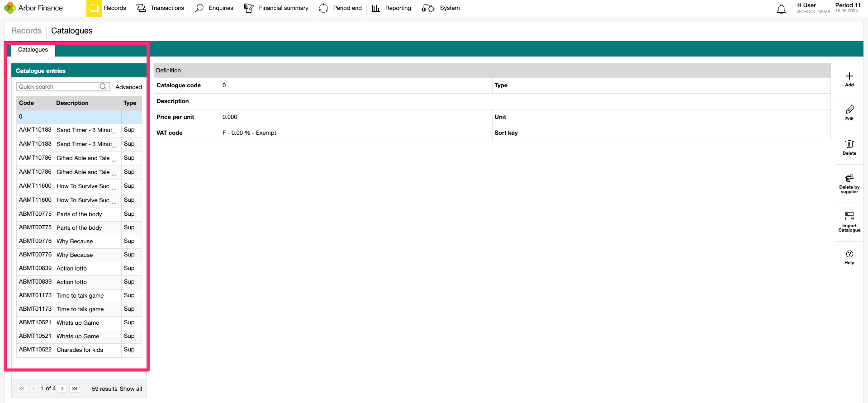
Task: Select the first ABMT00839 Action lotto row
Action: 79,268
